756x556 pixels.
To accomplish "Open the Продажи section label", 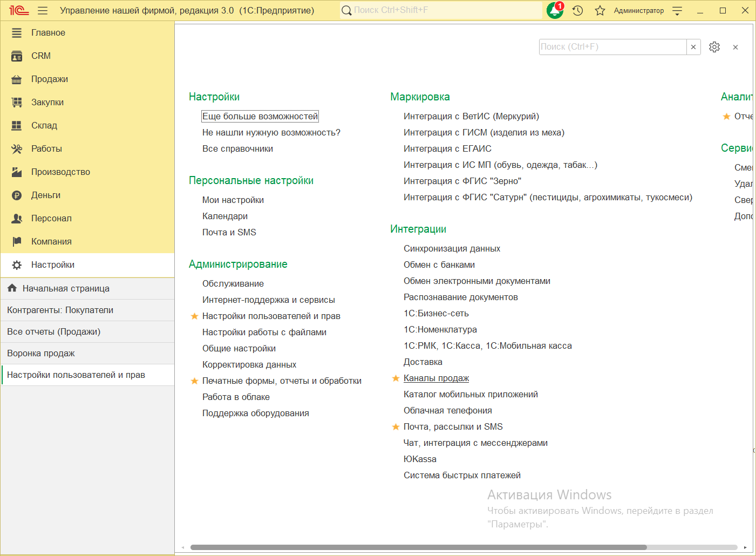I will [x=50, y=79].
